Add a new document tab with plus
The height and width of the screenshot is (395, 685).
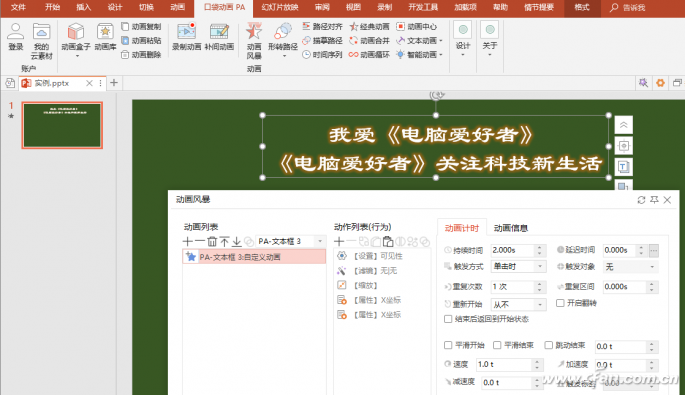tap(114, 83)
